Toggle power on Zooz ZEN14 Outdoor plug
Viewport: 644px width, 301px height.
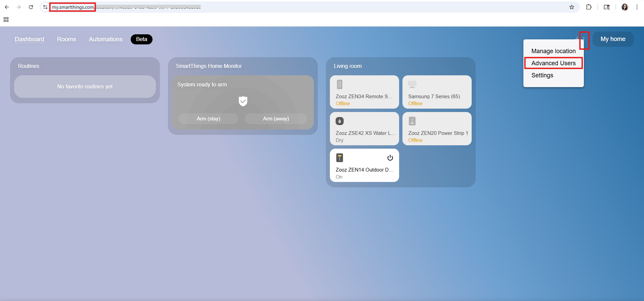click(x=390, y=158)
